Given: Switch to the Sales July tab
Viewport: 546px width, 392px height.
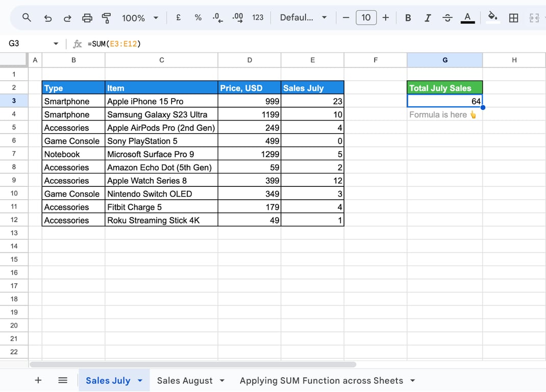Looking at the screenshot, I should coord(108,380).
